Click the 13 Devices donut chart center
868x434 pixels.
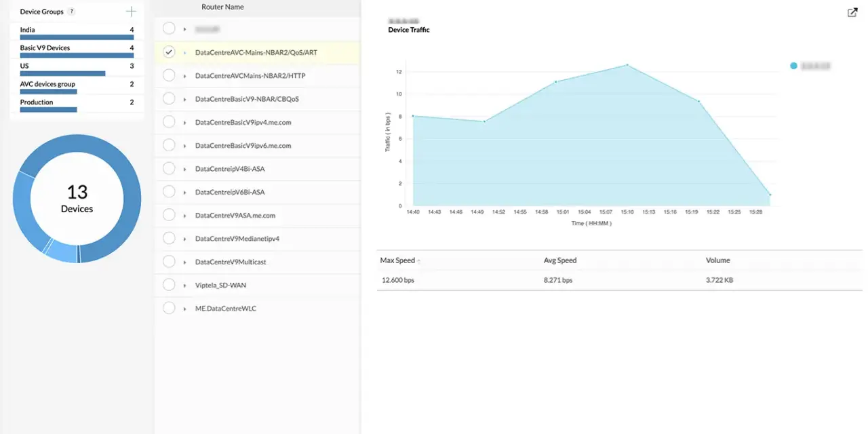click(77, 199)
